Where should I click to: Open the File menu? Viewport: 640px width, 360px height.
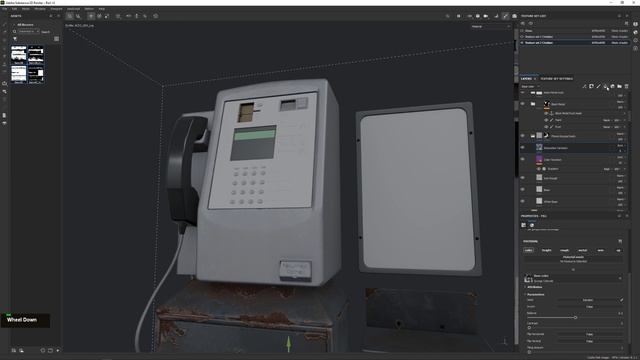(x=4, y=9)
